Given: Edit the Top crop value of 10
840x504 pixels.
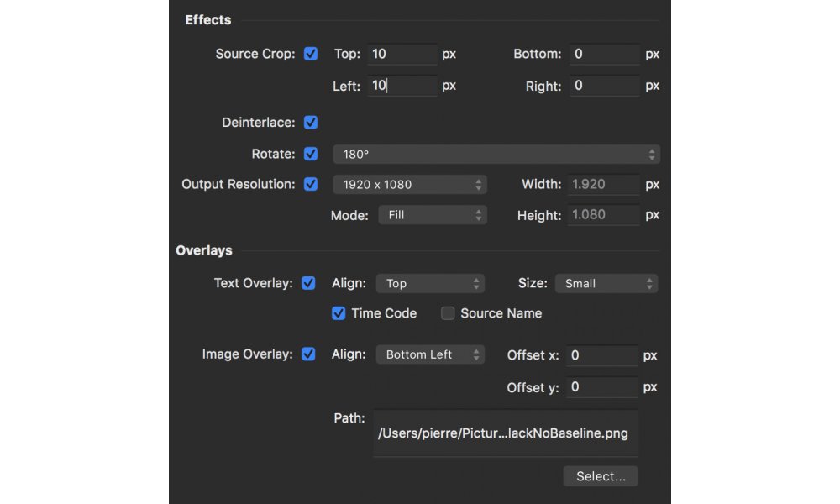Looking at the screenshot, I should (x=402, y=54).
